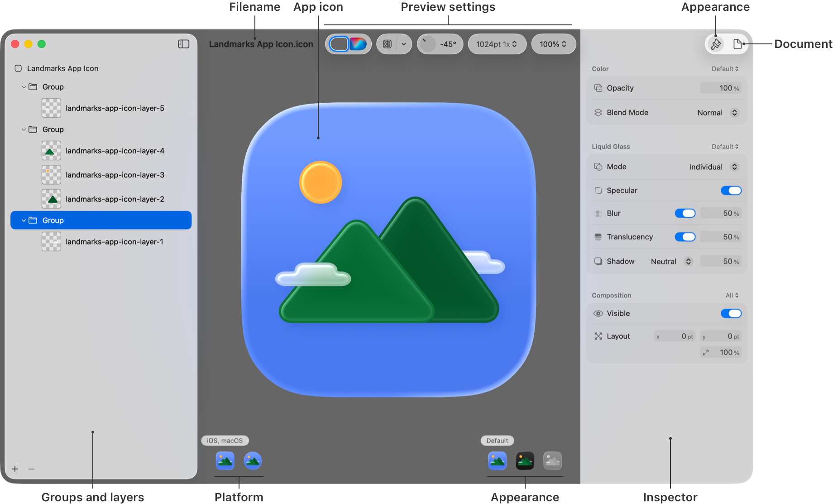Choose the Default light appearance thumbnail
The height and width of the screenshot is (504, 833).
497,461
